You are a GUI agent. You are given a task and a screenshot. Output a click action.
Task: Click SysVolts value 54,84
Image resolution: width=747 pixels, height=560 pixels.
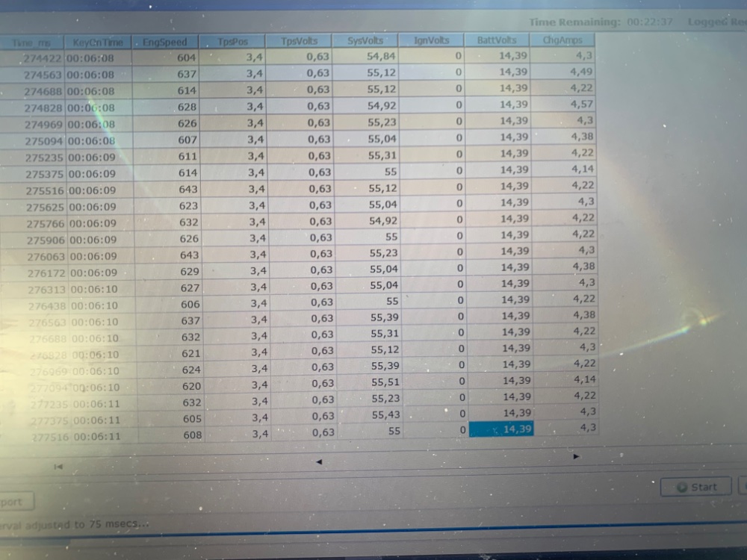365,56
